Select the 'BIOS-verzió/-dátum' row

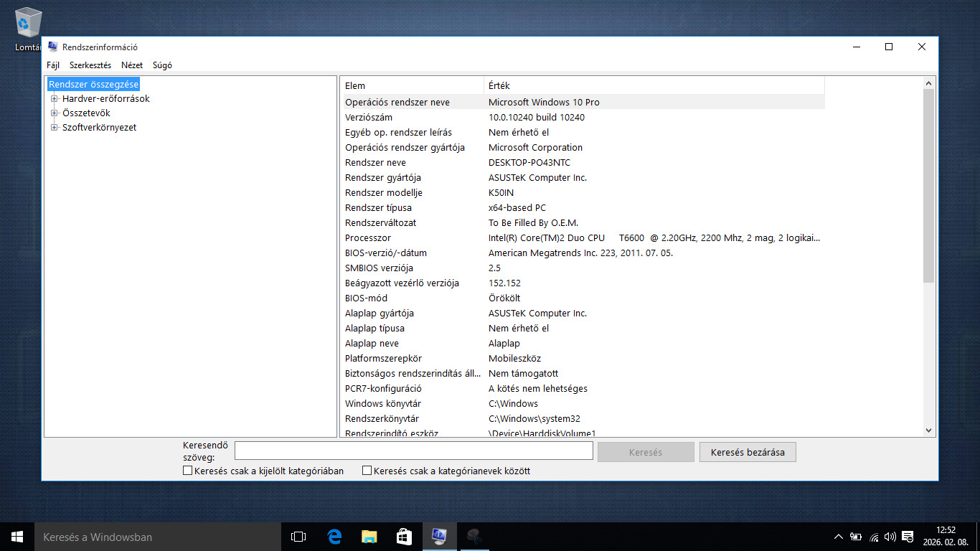pyautogui.click(x=583, y=253)
